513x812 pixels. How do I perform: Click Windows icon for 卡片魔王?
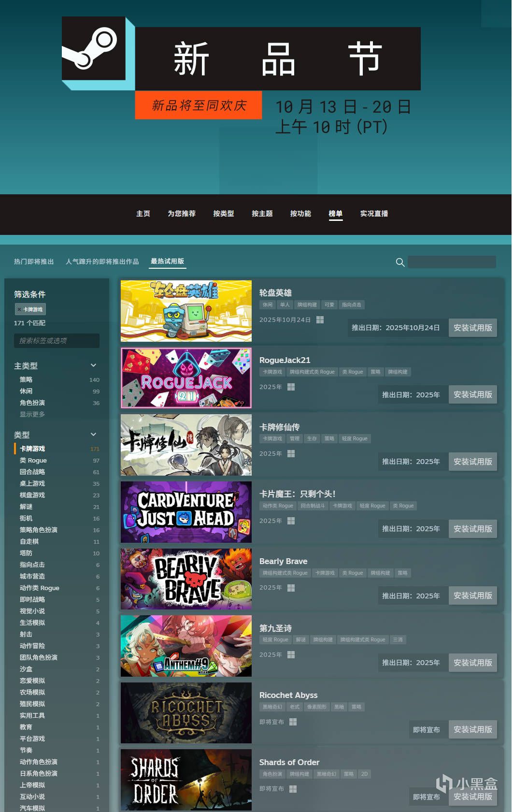[x=291, y=521]
